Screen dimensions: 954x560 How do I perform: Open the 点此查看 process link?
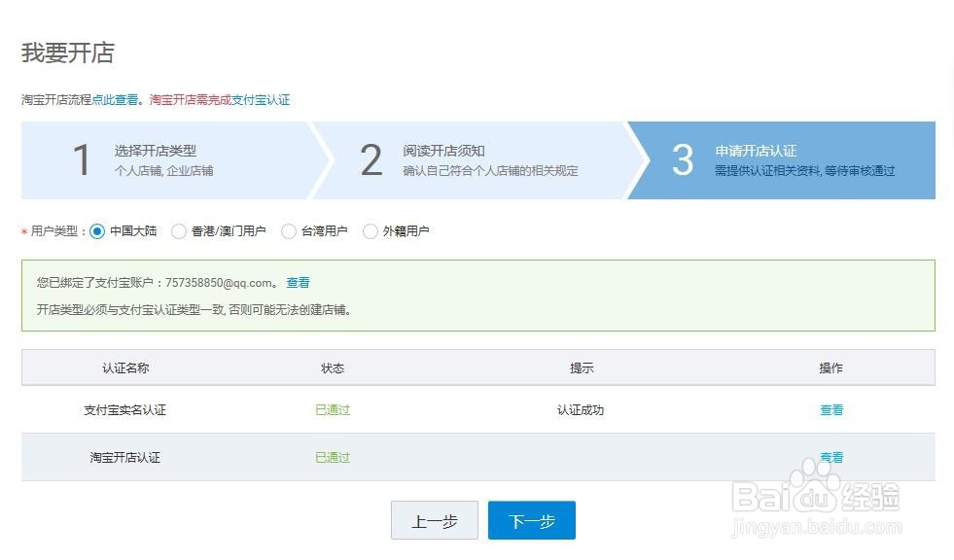[x=115, y=100]
